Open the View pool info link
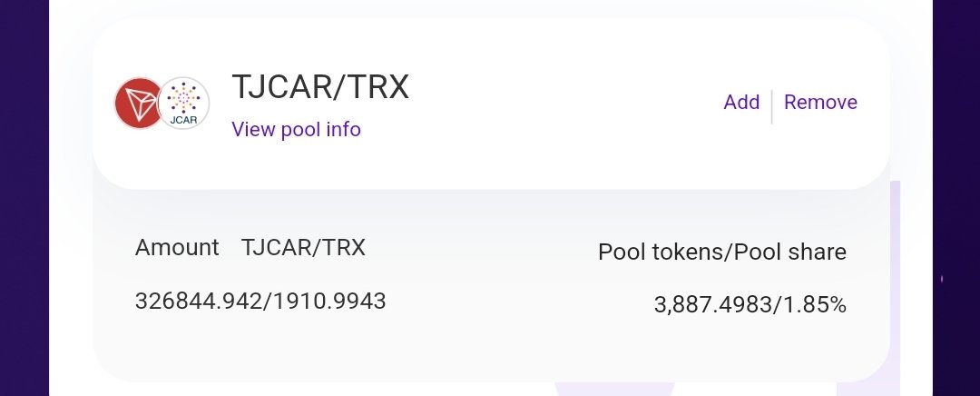Screen dimensions: 980x396 (x=296, y=130)
